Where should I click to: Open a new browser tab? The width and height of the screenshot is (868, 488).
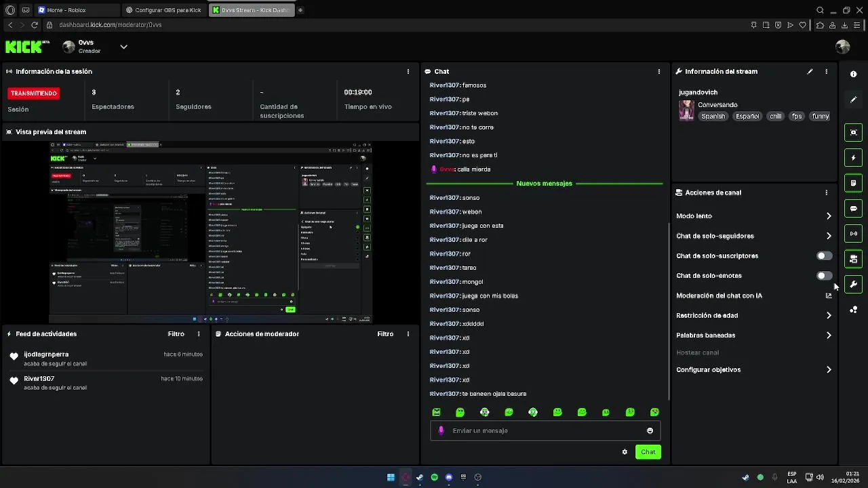point(300,10)
